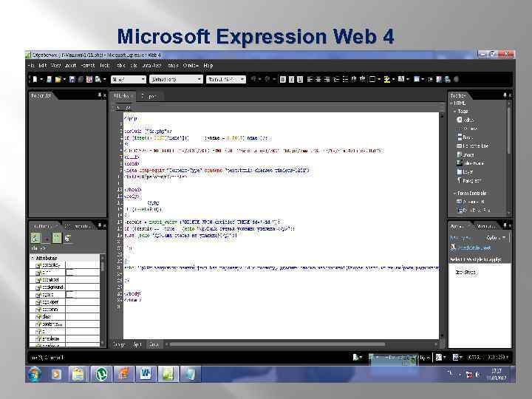Click the New Document toolbar icon
532x399 pixels.
coord(34,79)
